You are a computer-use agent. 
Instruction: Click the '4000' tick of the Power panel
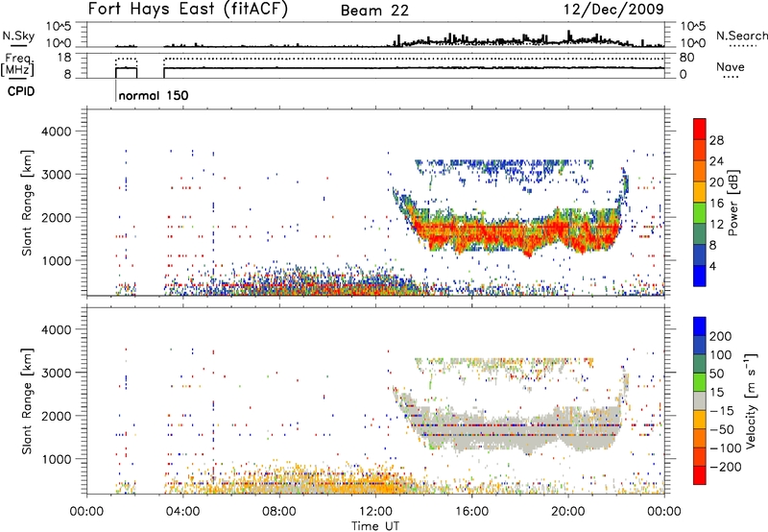pos(57,132)
